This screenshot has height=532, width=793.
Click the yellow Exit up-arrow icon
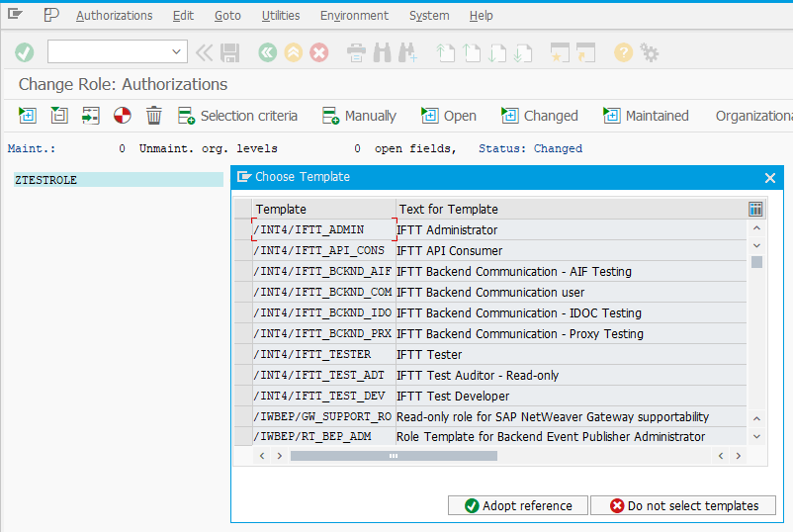coord(294,52)
